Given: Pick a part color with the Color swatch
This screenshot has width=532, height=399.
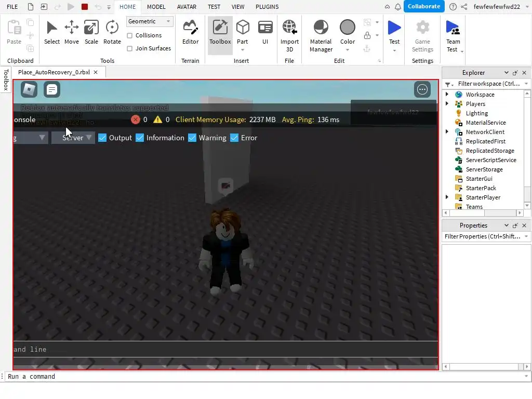Looking at the screenshot, I should click(x=348, y=28).
